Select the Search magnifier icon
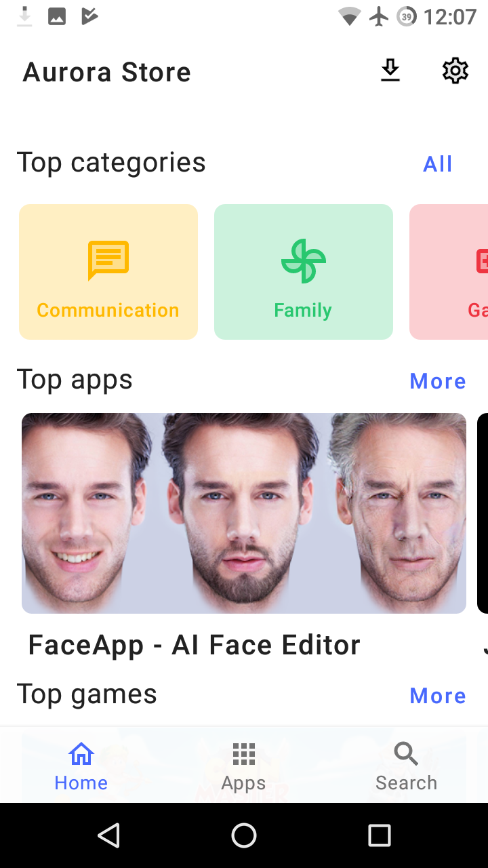Viewport: 488px width, 868px height. 406,753
